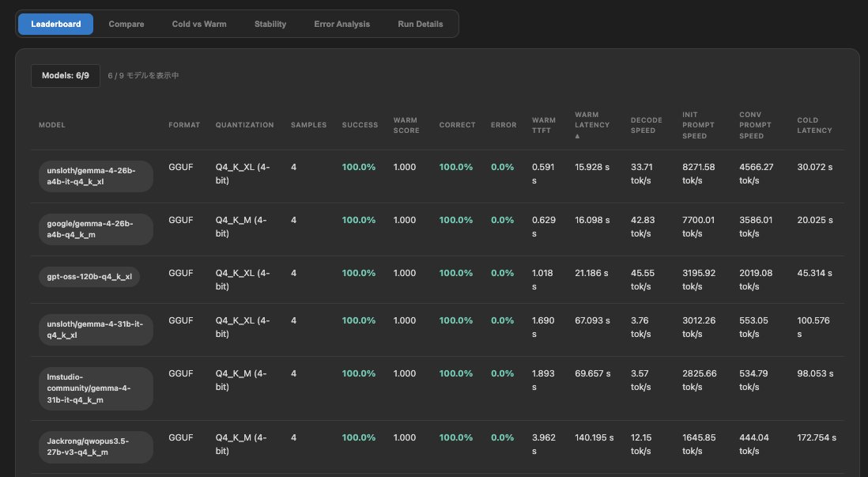The image size is (868, 477).
Task: Sort by INIT PROMPT SPEED header
Action: (698, 125)
